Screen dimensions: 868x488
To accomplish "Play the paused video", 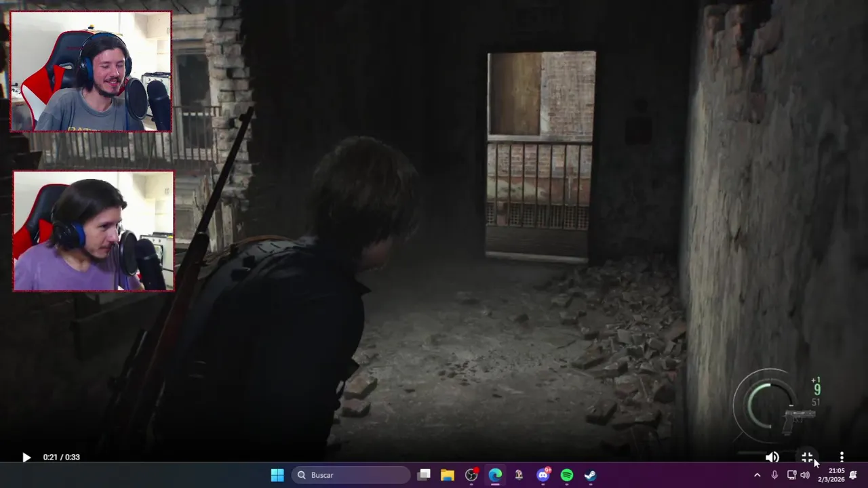I will 26,457.
